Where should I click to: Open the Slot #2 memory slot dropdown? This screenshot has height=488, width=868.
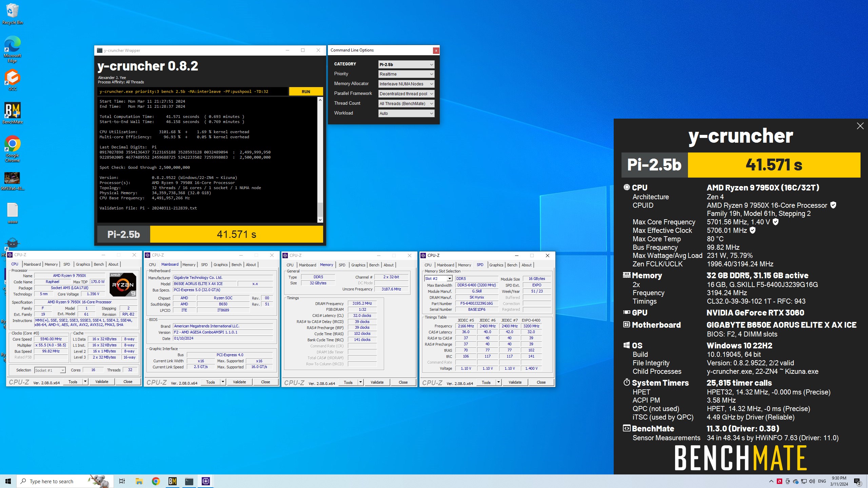click(438, 279)
